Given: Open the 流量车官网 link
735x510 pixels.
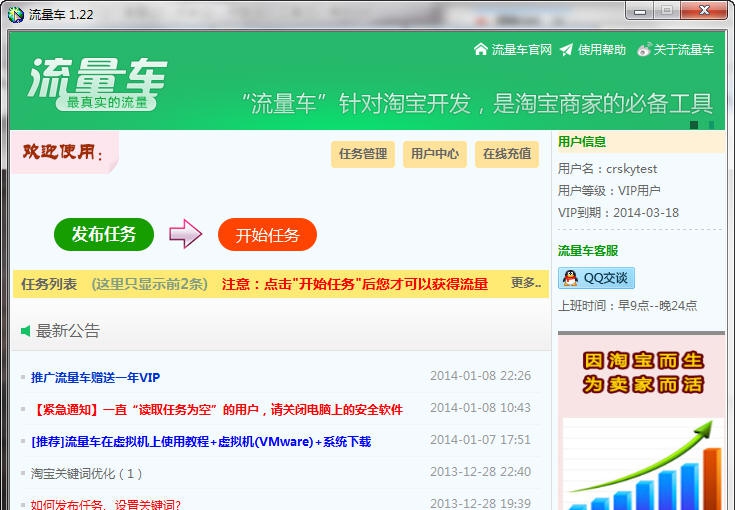Looking at the screenshot, I should pos(521,49).
